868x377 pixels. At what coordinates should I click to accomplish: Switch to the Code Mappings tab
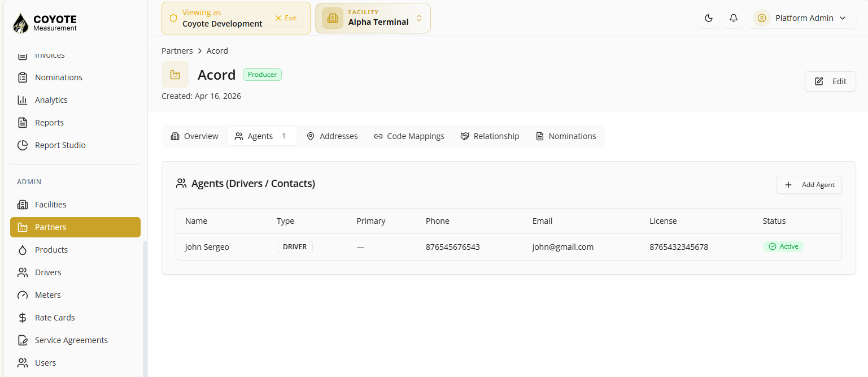(x=409, y=136)
